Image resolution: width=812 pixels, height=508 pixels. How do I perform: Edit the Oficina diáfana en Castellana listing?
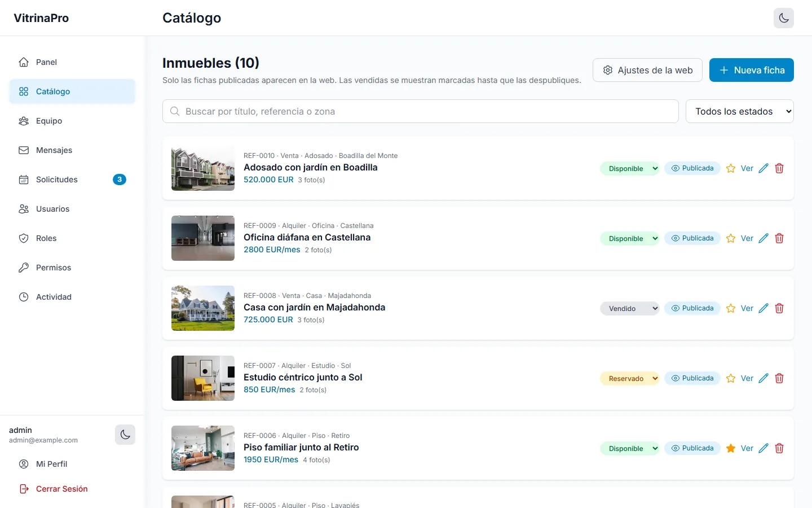764,238
